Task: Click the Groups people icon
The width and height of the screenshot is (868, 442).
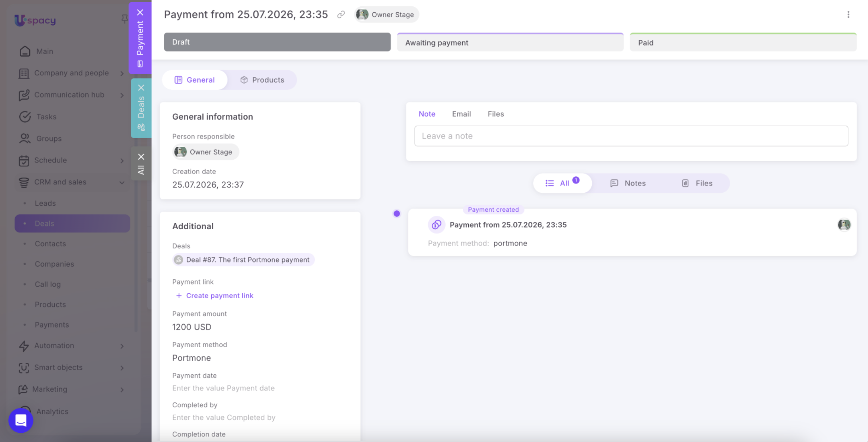Action: point(25,139)
